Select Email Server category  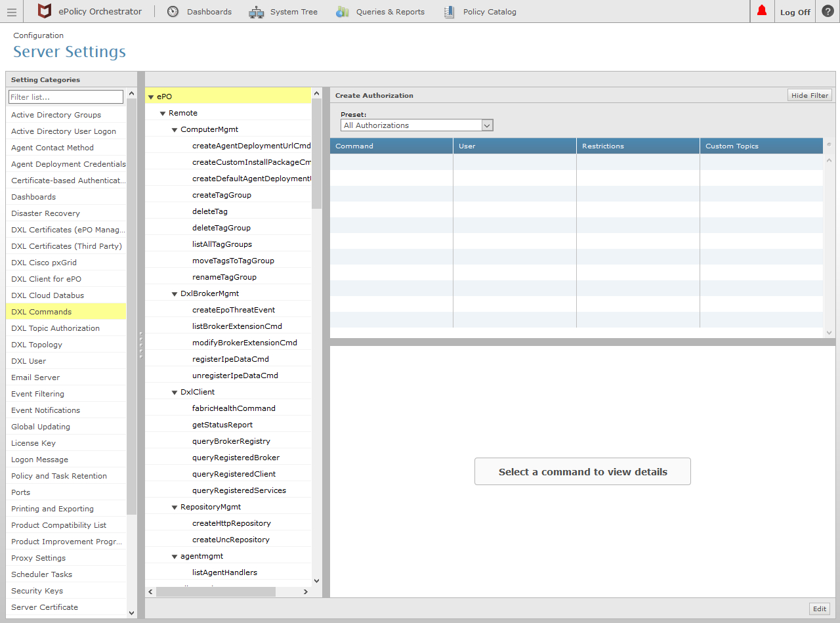pyautogui.click(x=66, y=377)
